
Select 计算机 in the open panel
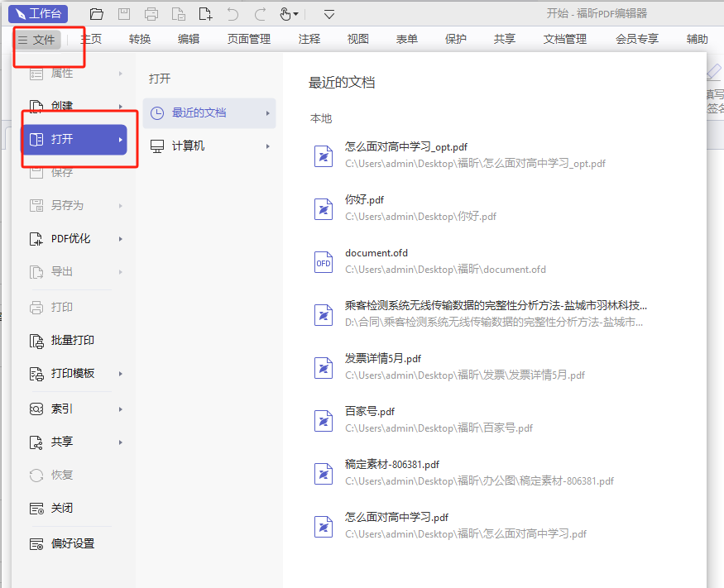click(x=209, y=146)
